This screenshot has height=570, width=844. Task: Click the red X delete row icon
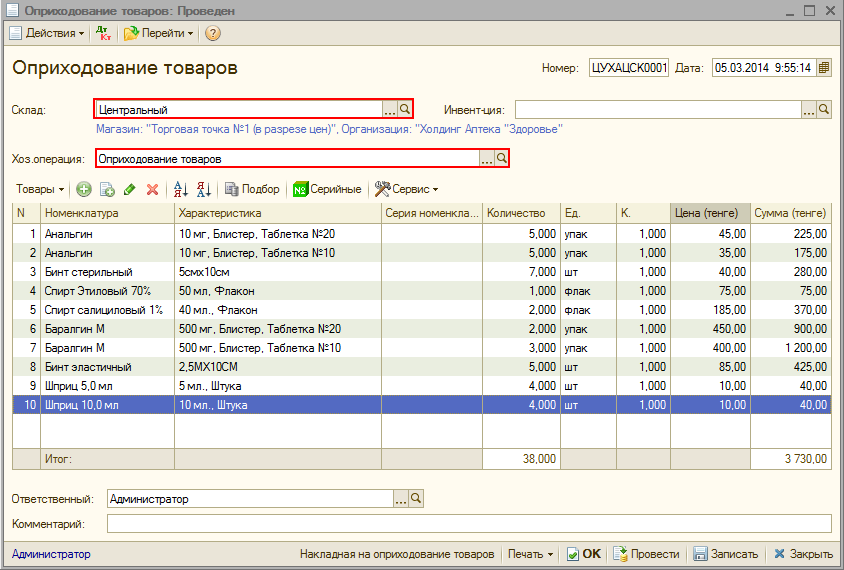point(152,189)
